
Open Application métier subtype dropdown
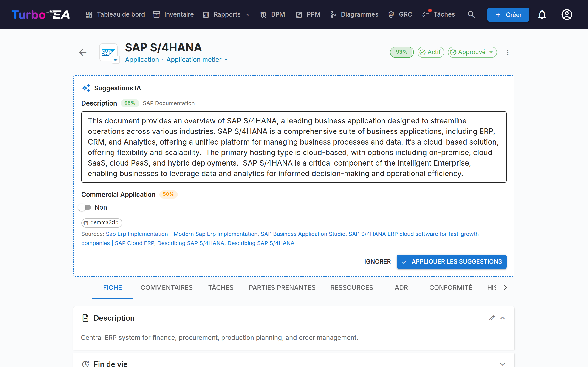pos(197,60)
